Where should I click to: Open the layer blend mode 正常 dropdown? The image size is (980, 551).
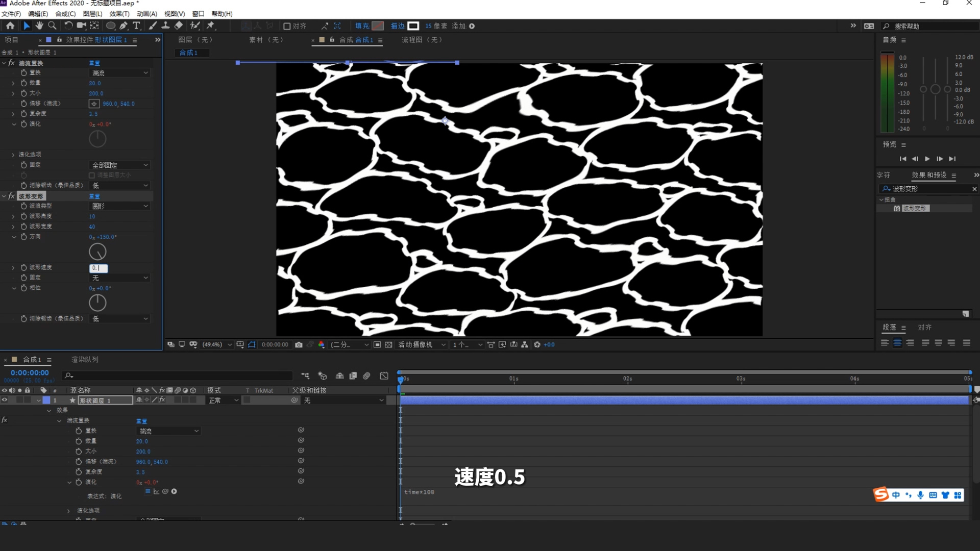223,400
